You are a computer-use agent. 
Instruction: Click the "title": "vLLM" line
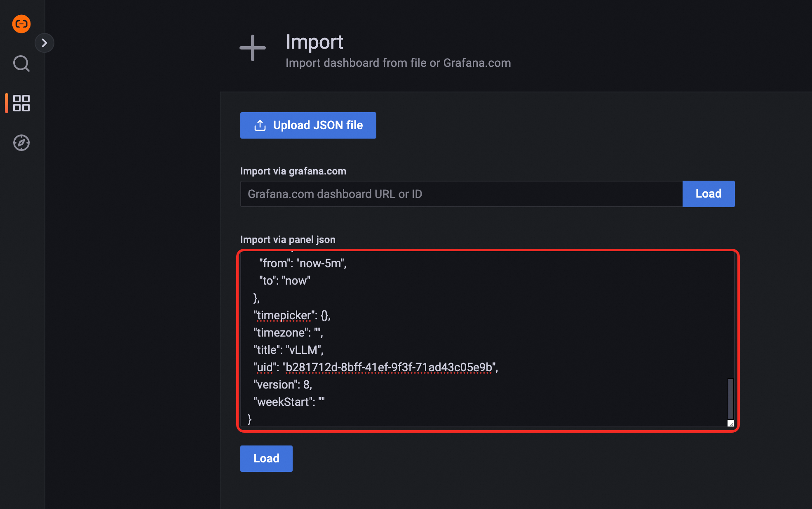tap(289, 350)
